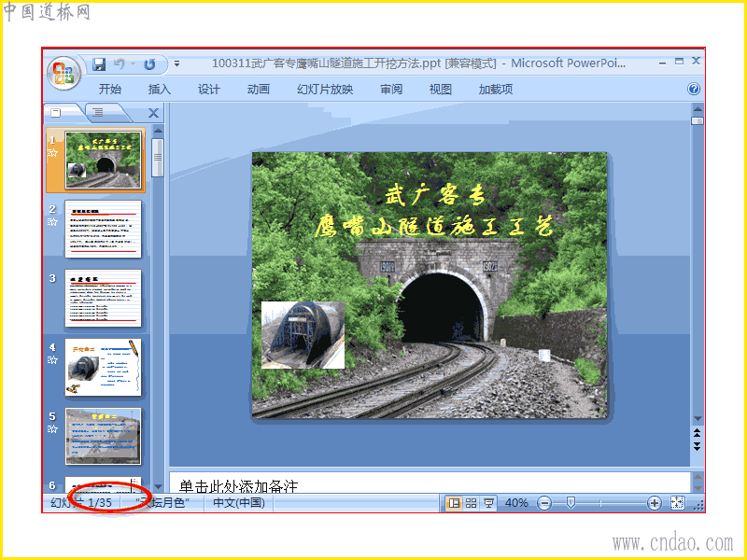Screen dimensions: 747x560
Task: Click the zoom slider handle
Action: pyautogui.click(x=571, y=502)
